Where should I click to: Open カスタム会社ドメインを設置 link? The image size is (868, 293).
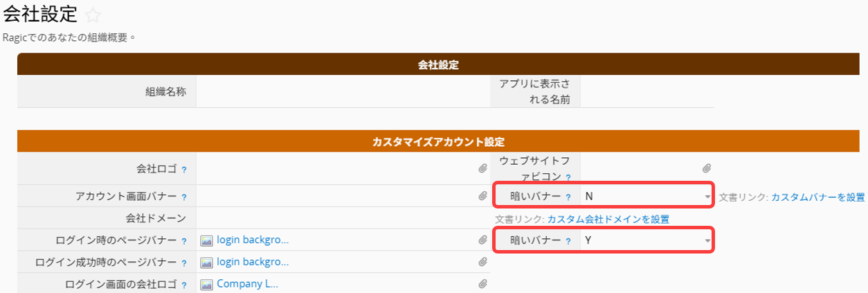(x=608, y=219)
